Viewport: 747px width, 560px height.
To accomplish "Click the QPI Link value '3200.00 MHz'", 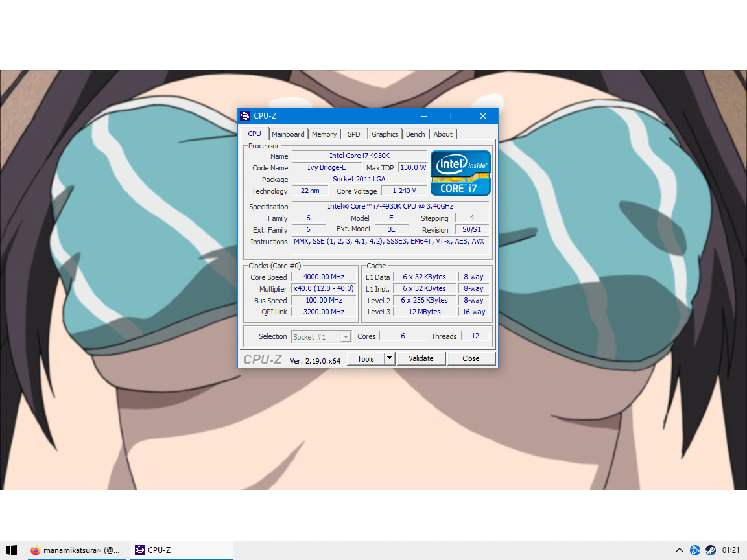I will point(324,312).
